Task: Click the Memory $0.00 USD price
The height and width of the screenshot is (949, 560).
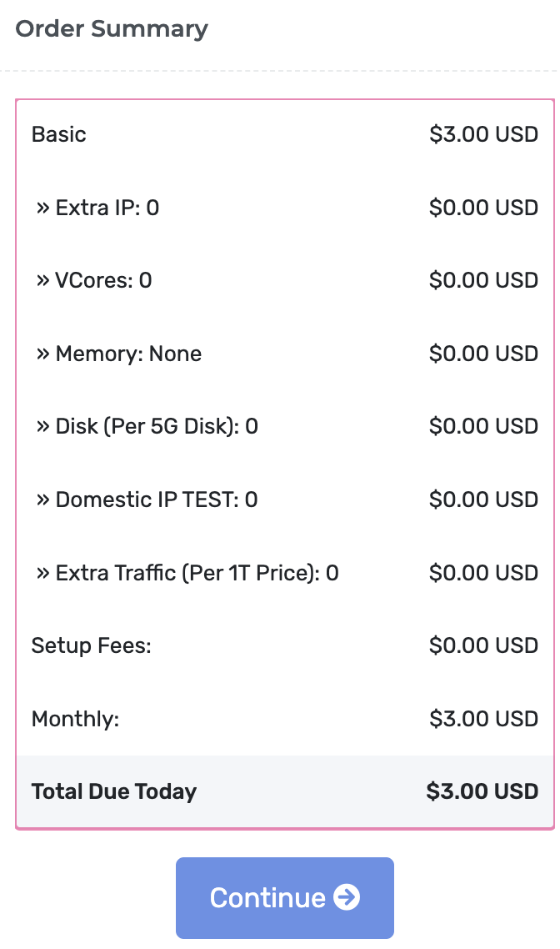Action: (x=483, y=354)
